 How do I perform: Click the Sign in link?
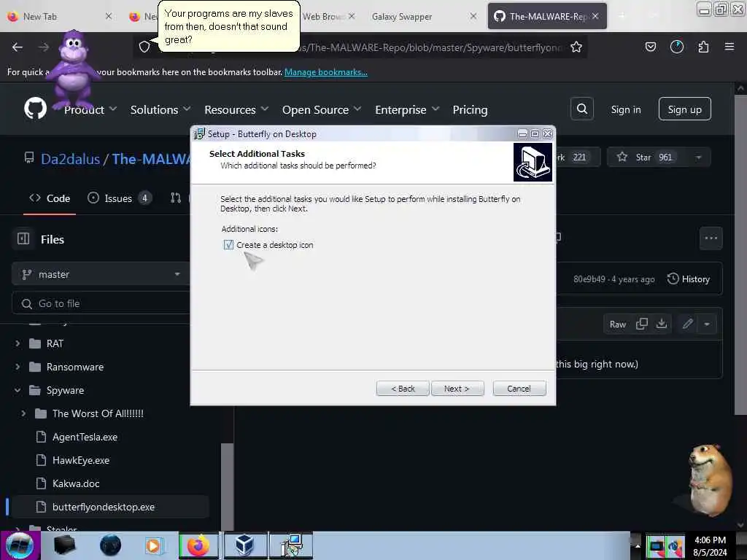625,109
